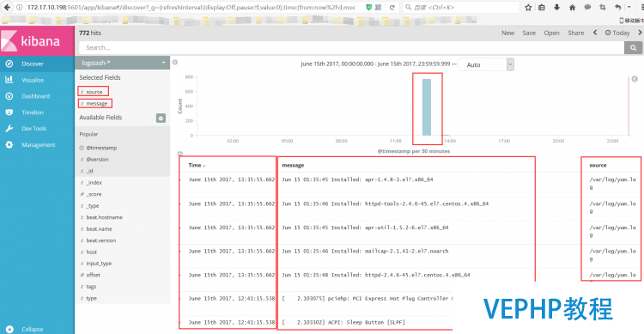
Task: Open dropdown next to undo arrow
Action: tap(629, 8)
